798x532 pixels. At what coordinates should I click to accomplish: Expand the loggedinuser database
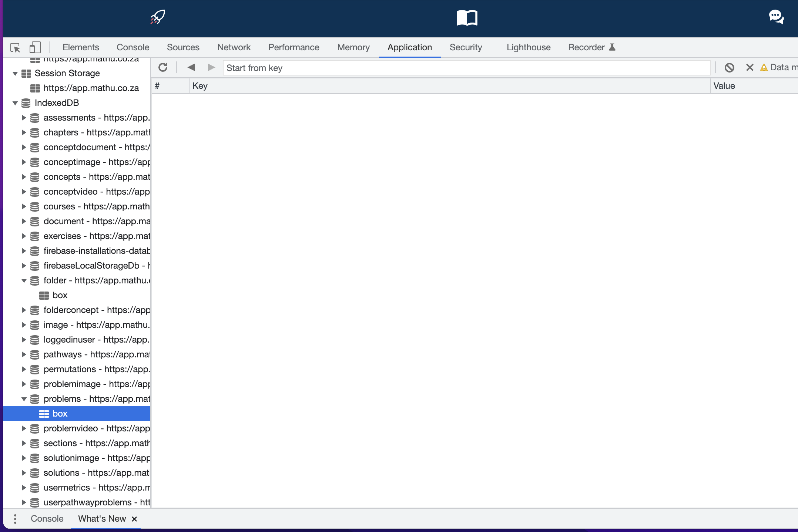(24, 340)
